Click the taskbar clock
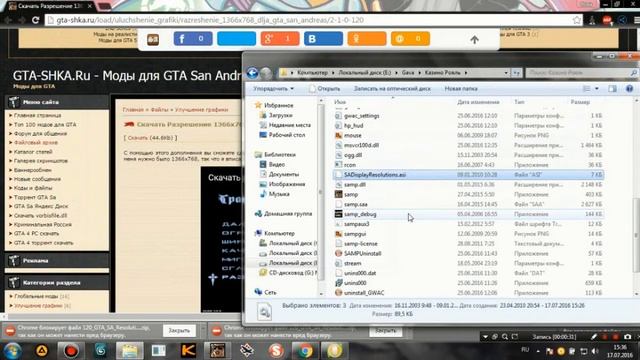 click(x=620, y=351)
